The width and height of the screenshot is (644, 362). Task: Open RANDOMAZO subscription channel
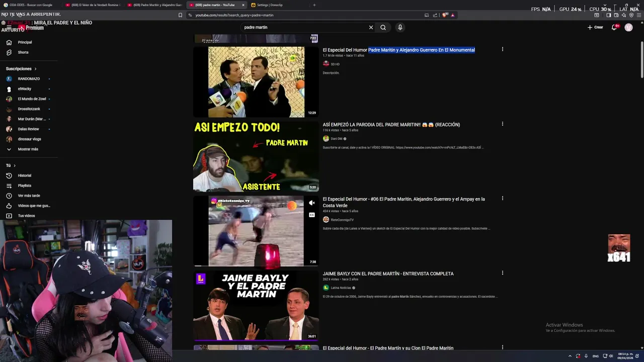click(28, 78)
